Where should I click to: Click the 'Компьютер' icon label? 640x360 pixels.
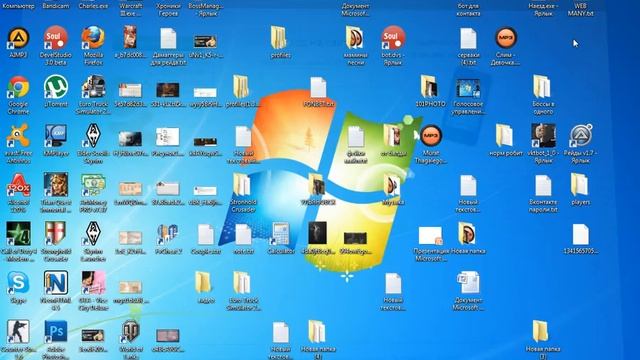pyautogui.click(x=18, y=6)
